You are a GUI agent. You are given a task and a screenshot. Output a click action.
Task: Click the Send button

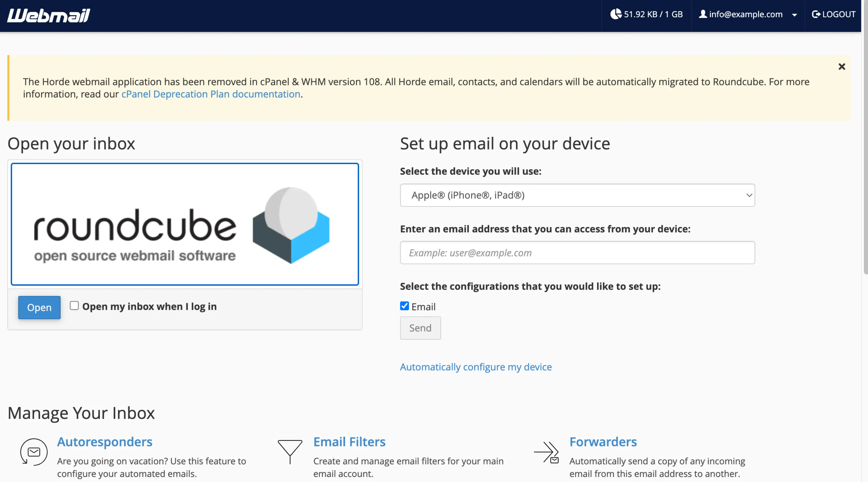pyautogui.click(x=420, y=328)
